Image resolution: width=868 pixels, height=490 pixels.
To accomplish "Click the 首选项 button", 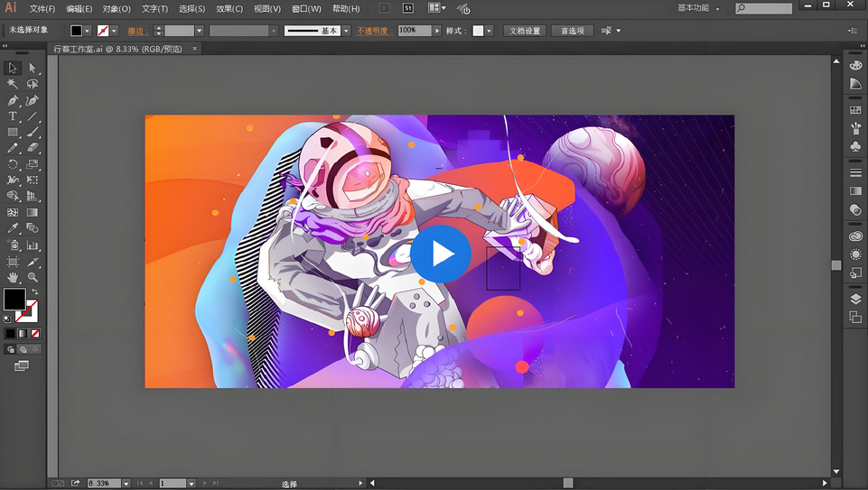I will (x=572, y=31).
